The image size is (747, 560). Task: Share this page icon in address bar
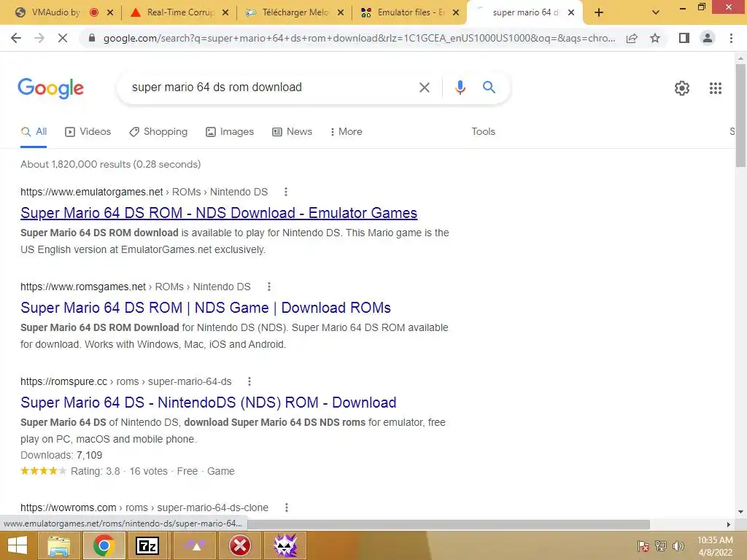tap(632, 38)
